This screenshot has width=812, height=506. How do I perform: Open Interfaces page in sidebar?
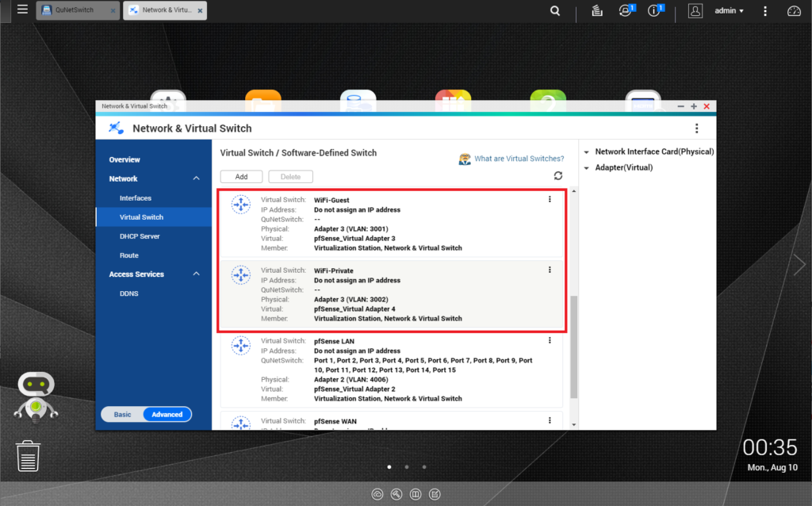point(135,197)
